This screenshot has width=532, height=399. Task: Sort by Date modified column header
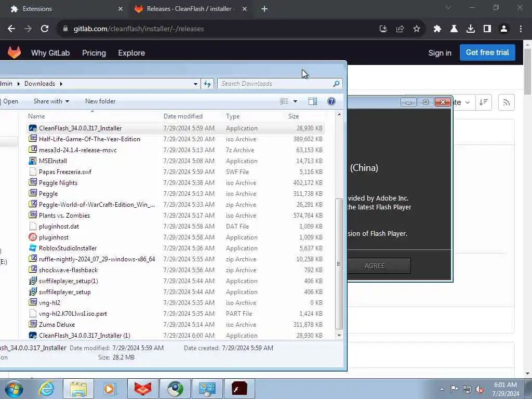click(191, 116)
